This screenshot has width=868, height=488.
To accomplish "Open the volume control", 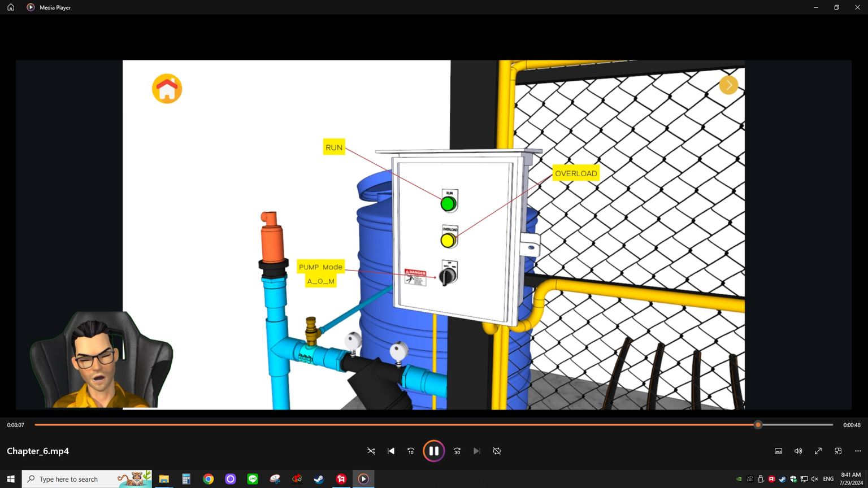I will pos(798,451).
